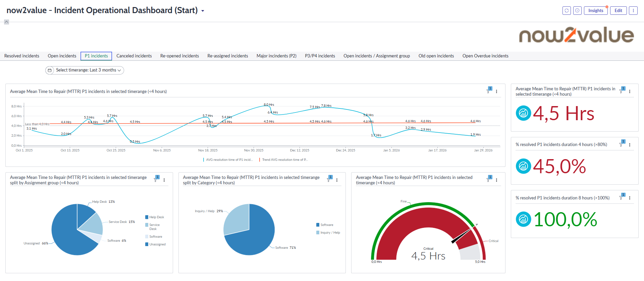Open options menu for resolved 4 hours widget

[630, 145]
